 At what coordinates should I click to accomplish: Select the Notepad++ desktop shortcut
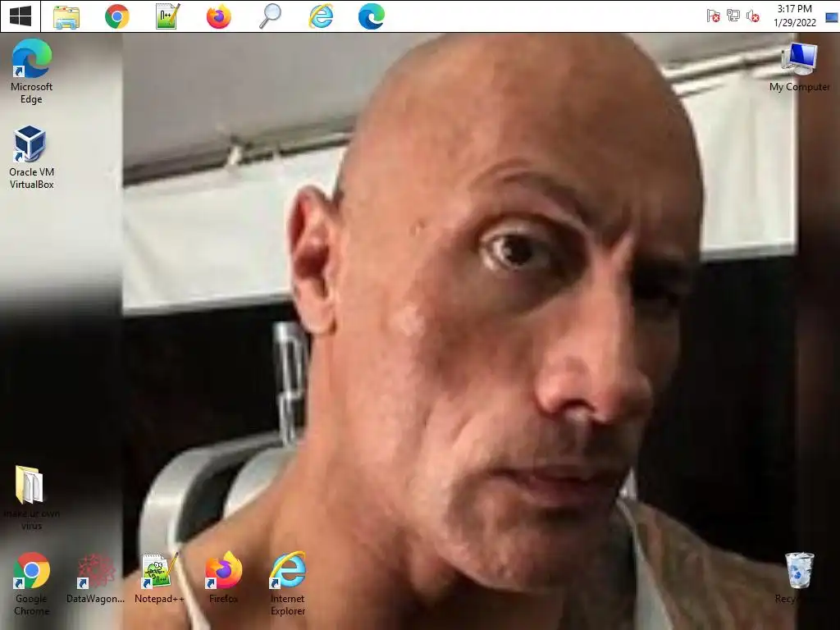(x=159, y=578)
